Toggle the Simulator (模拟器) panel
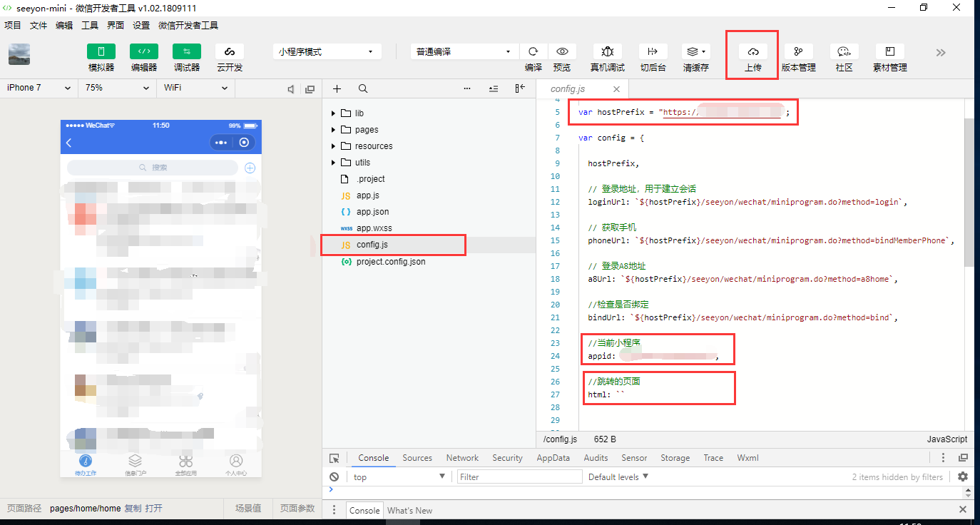The width and height of the screenshot is (980, 525). point(101,52)
